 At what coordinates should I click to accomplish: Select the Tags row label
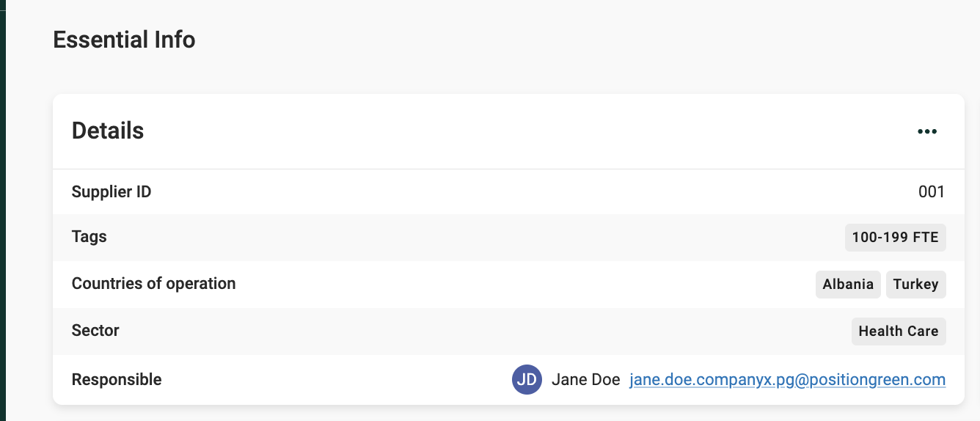[89, 237]
